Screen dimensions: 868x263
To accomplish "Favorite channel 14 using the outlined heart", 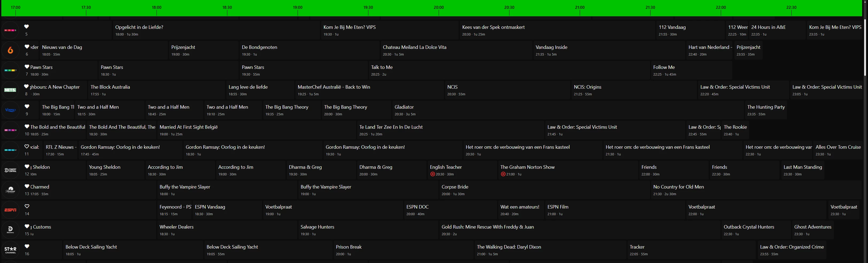I will (x=27, y=206).
